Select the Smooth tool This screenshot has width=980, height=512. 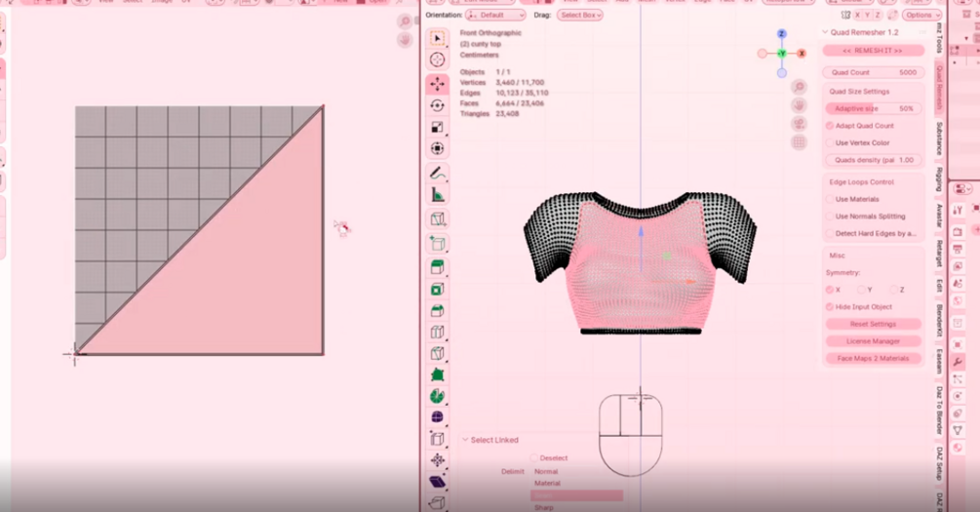pyautogui.click(x=438, y=417)
